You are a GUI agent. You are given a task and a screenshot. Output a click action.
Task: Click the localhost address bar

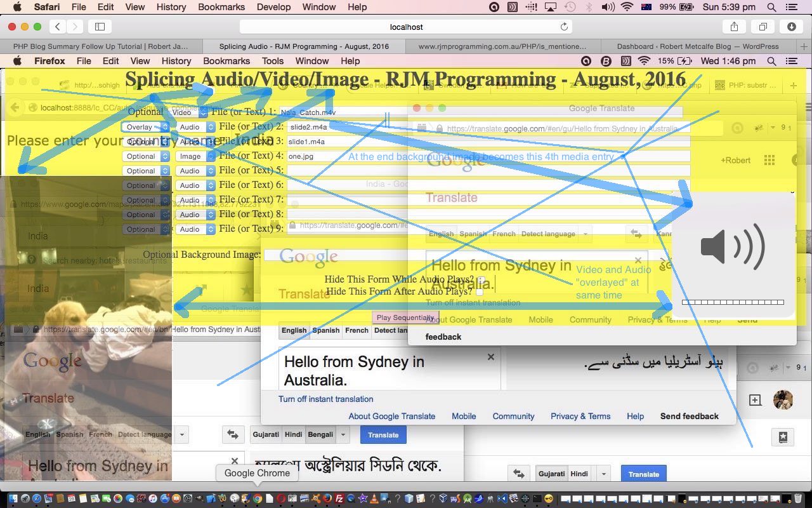[x=406, y=27]
